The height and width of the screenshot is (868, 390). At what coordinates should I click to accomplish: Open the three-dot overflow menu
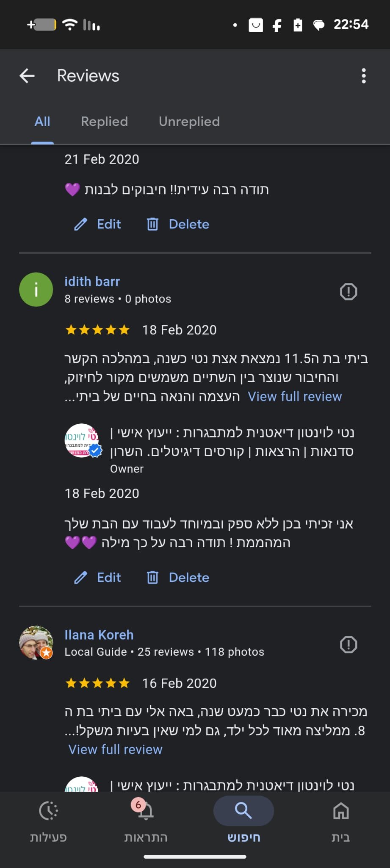pos(363,76)
